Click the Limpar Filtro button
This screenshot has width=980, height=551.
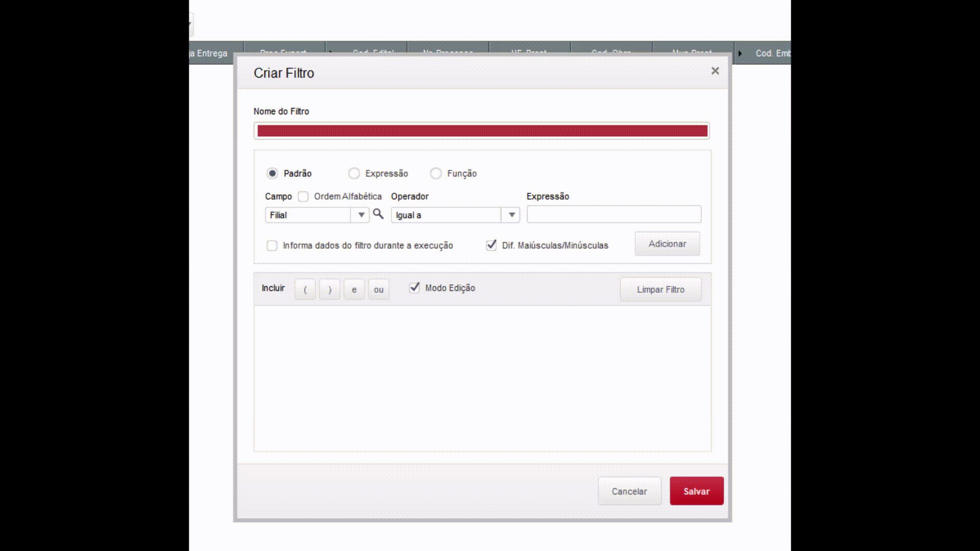(x=660, y=289)
